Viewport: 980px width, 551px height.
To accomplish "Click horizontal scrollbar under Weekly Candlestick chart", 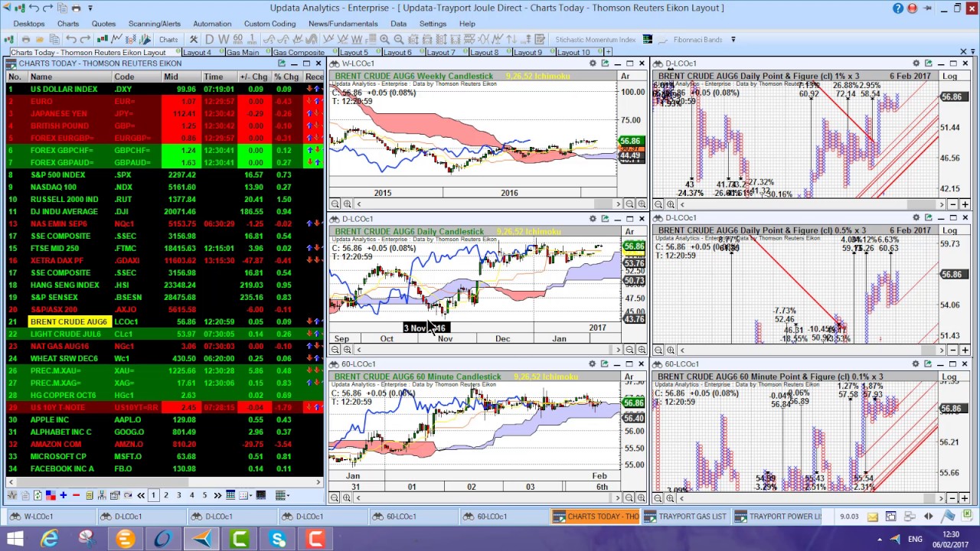I will (487, 204).
